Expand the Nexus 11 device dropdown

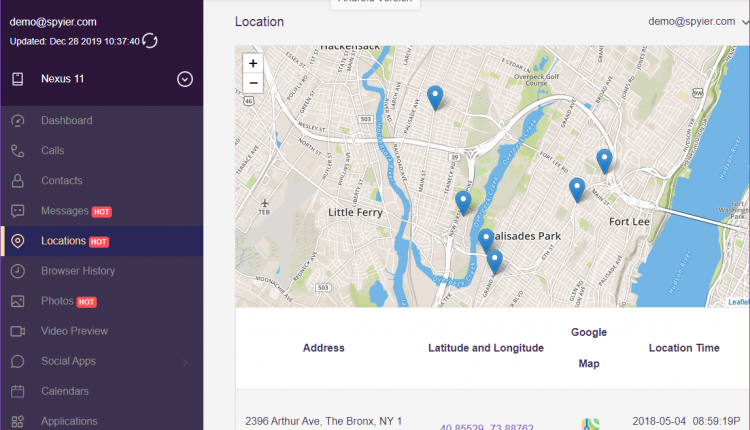click(x=185, y=79)
